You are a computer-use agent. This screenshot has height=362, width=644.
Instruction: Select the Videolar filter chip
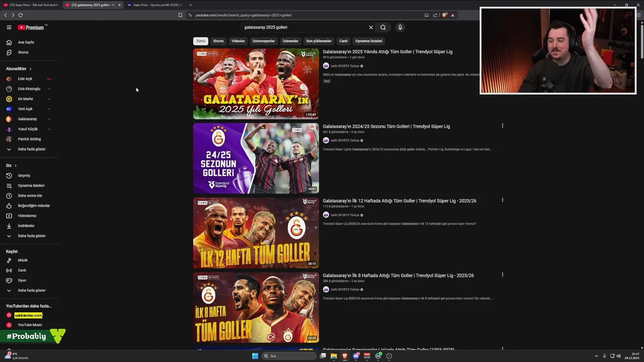click(238, 41)
